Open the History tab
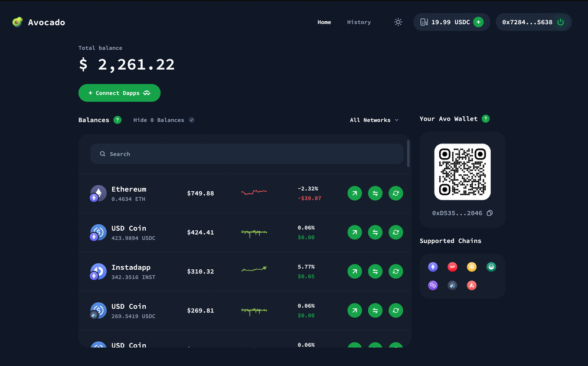 click(x=359, y=22)
